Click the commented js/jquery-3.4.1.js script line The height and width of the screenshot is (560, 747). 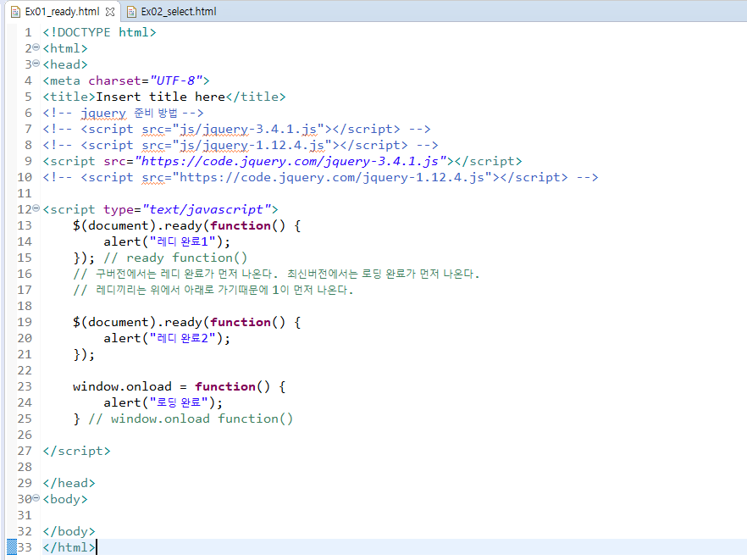coord(237,129)
